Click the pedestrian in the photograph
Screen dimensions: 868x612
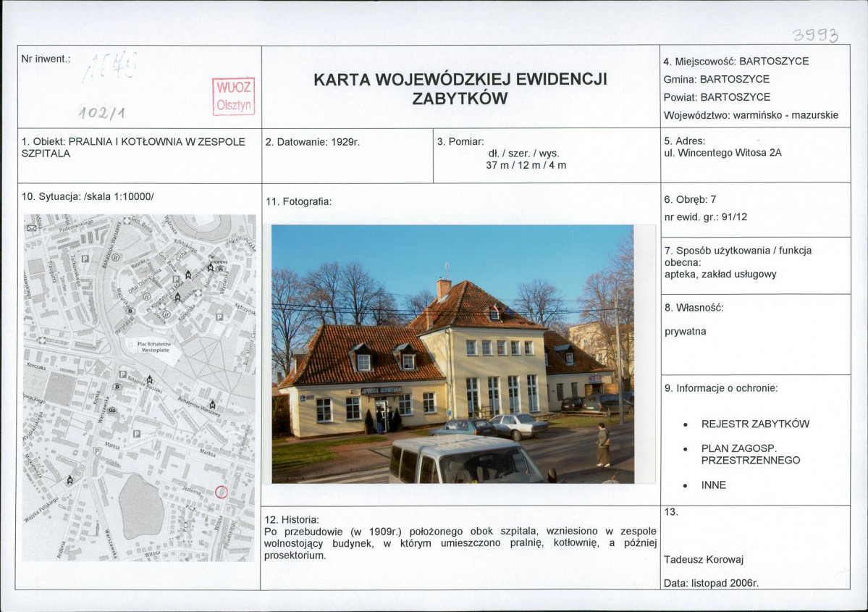603,445
